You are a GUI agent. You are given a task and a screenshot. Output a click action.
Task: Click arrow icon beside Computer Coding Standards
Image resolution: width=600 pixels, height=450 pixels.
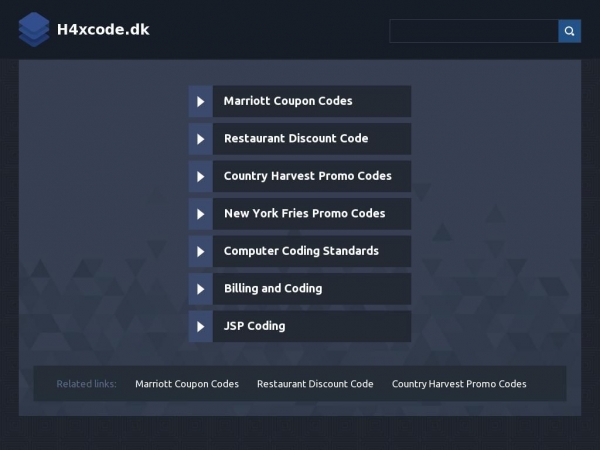click(x=201, y=251)
